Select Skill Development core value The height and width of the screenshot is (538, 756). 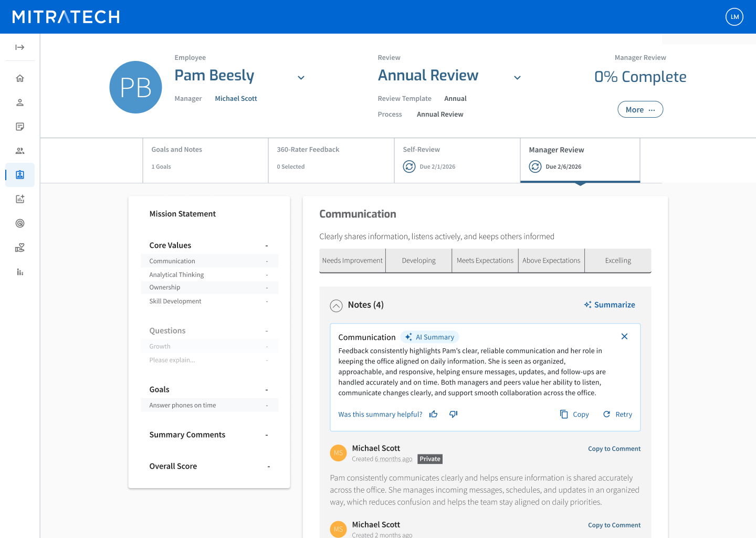[209, 301]
